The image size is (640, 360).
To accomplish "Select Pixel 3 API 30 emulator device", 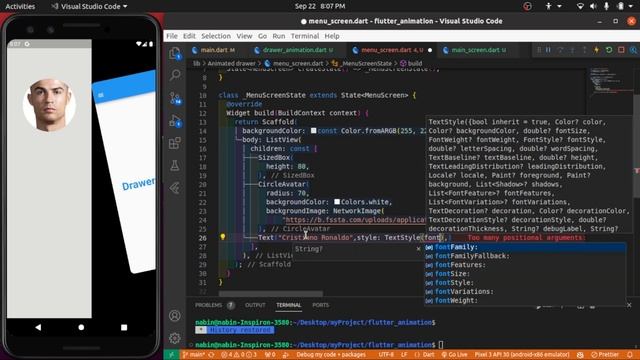I will [522, 355].
